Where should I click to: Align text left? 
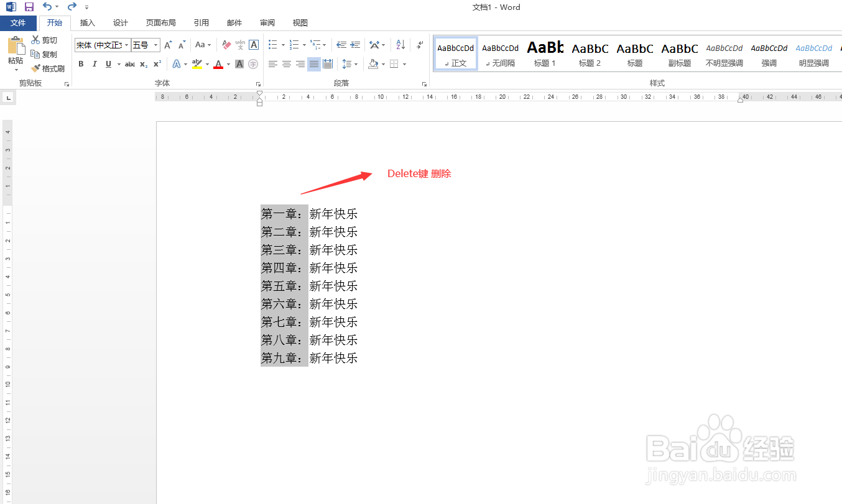tap(273, 64)
